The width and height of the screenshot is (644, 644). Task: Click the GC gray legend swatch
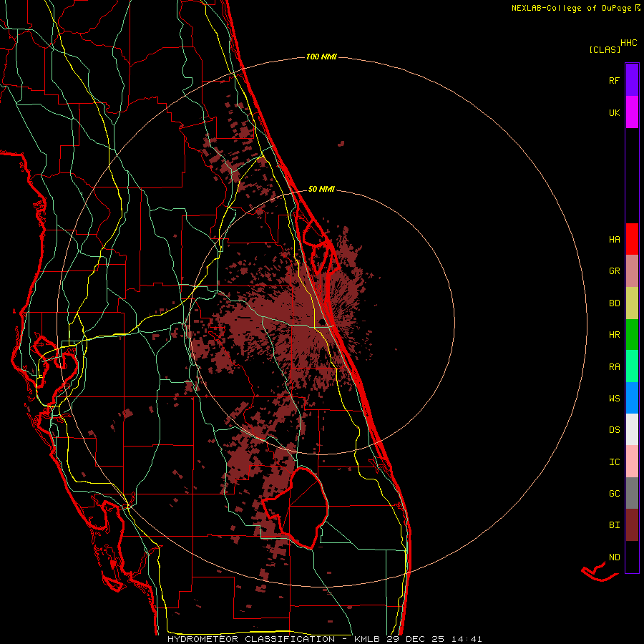coord(632,493)
